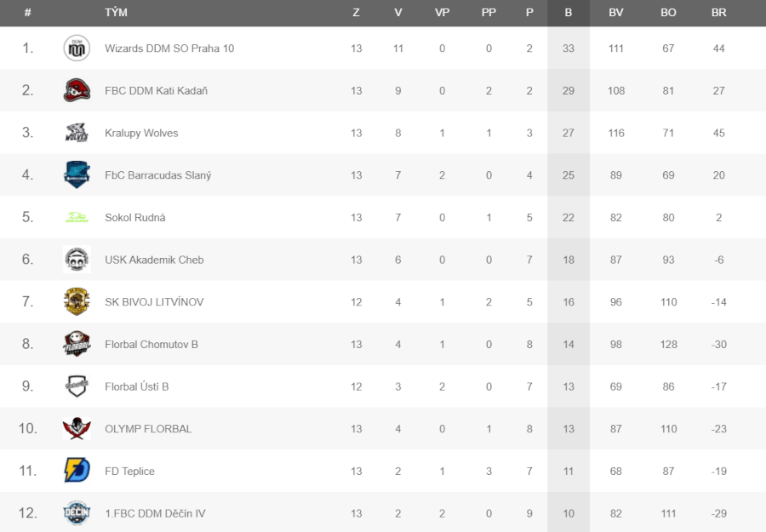766x532 pixels.
Task: Click the Wizards DDM SO Praha 10 logo
Action: pyautogui.click(x=77, y=48)
